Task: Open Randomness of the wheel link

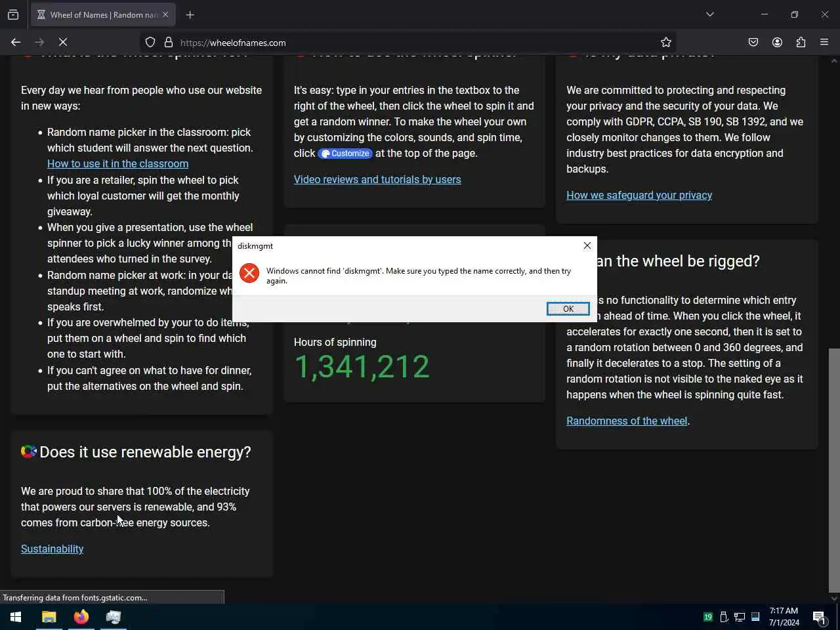Action: [x=627, y=421]
